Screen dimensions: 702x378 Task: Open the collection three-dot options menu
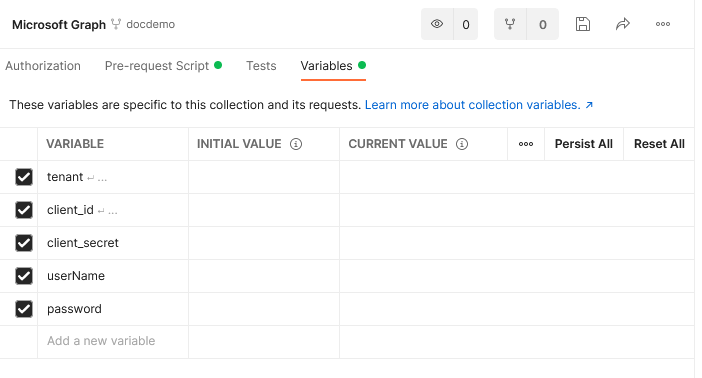(663, 24)
